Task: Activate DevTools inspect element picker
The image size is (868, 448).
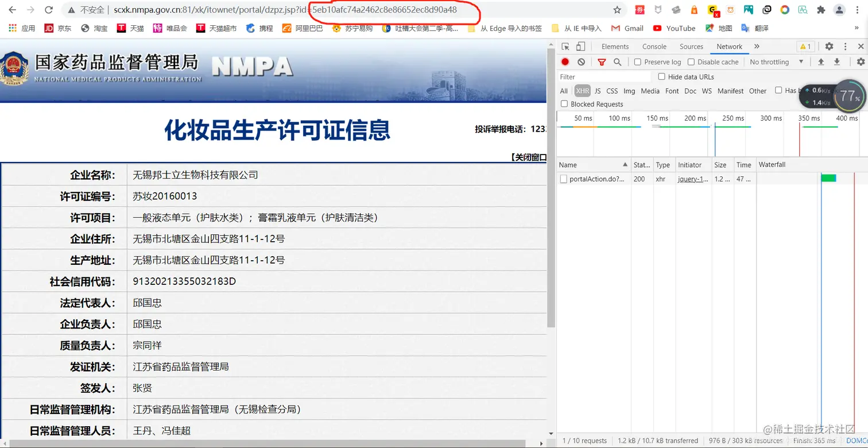Action: click(565, 47)
